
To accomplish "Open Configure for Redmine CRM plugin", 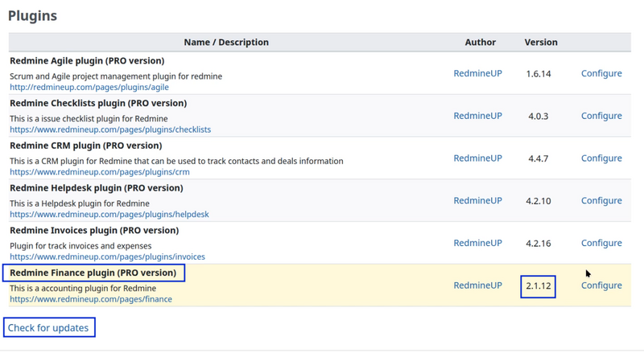I will coord(601,158).
